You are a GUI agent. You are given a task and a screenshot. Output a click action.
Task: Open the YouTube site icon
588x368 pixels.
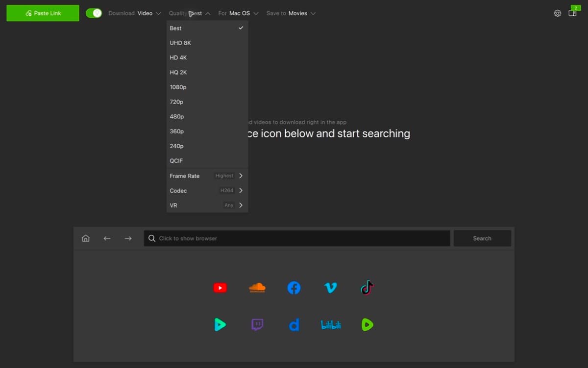click(220, 288)
